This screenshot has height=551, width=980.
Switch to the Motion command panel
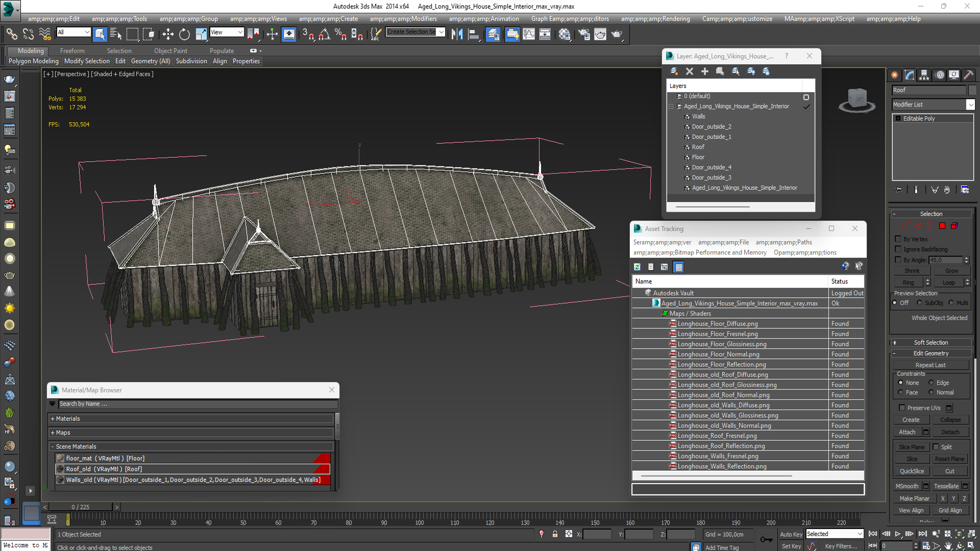click(939, 75)
